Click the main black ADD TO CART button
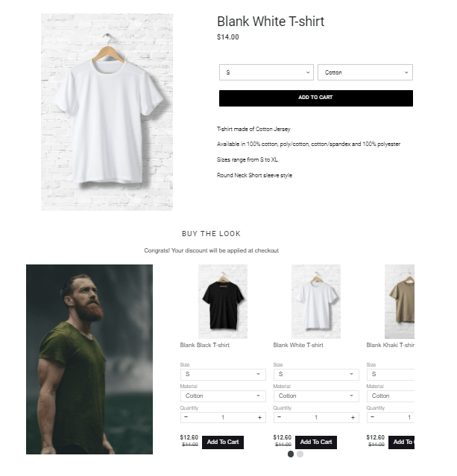457x476 pixels. pyautogui.click(x=315, y=98)
